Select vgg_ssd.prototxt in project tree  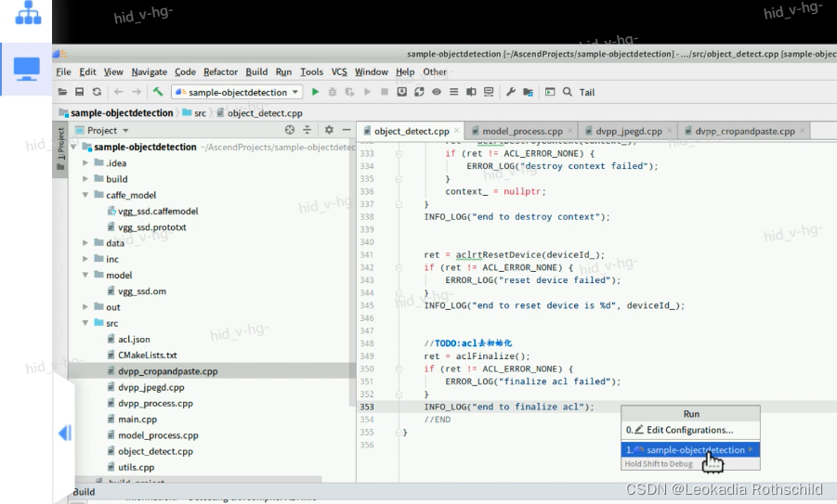point(152,227)
